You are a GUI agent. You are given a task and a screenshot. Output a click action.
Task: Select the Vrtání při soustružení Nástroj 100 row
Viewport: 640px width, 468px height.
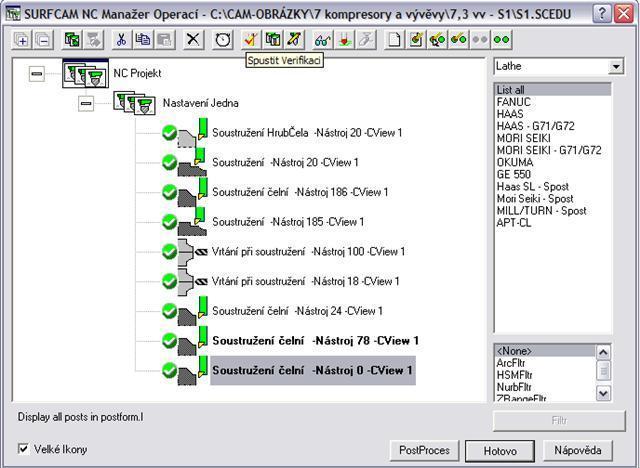(308, 252)
